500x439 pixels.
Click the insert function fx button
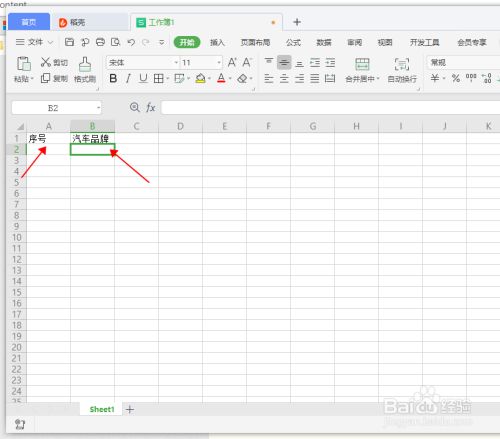pyautogui.click(x=151, y=107)
